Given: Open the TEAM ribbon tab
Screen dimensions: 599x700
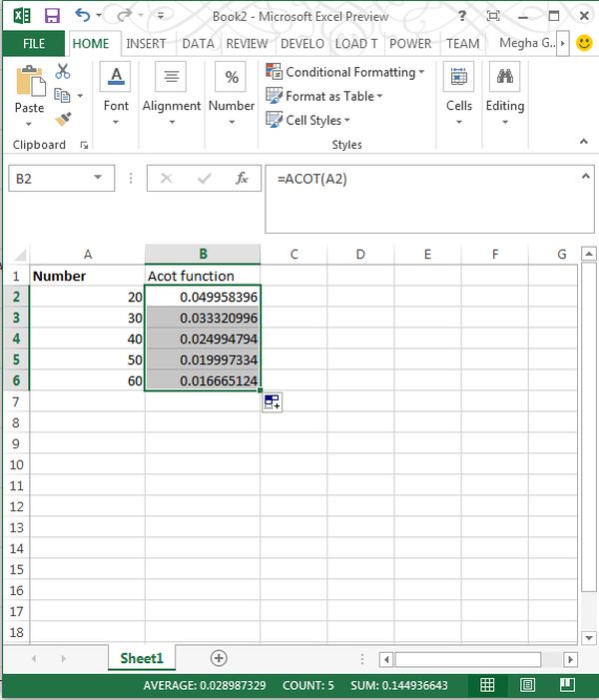Looking at the screenshot, I should coord(463,44).
